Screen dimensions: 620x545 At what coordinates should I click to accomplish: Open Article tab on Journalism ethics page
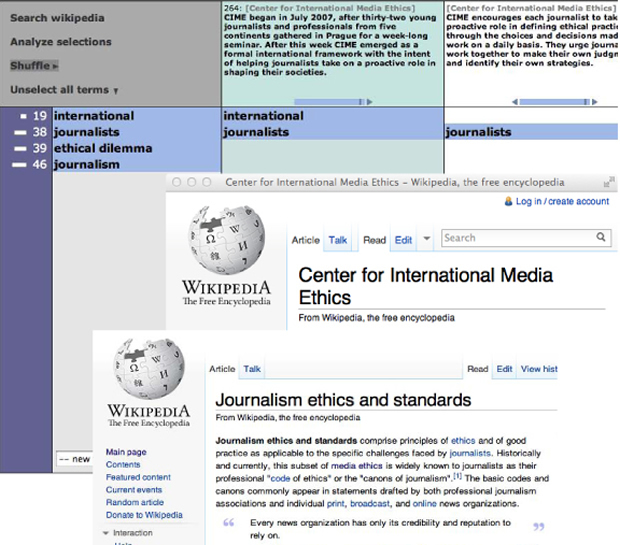[x=222, y=369]
